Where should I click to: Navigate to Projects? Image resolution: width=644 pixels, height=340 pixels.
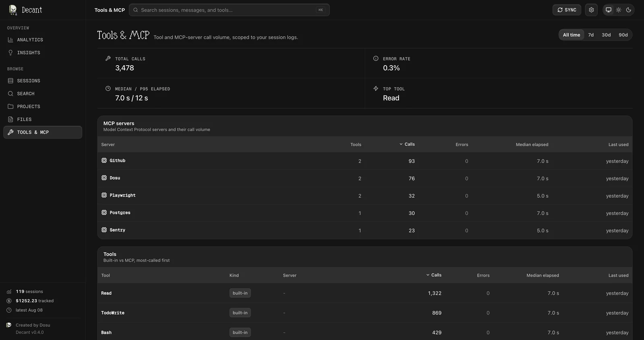43,107
